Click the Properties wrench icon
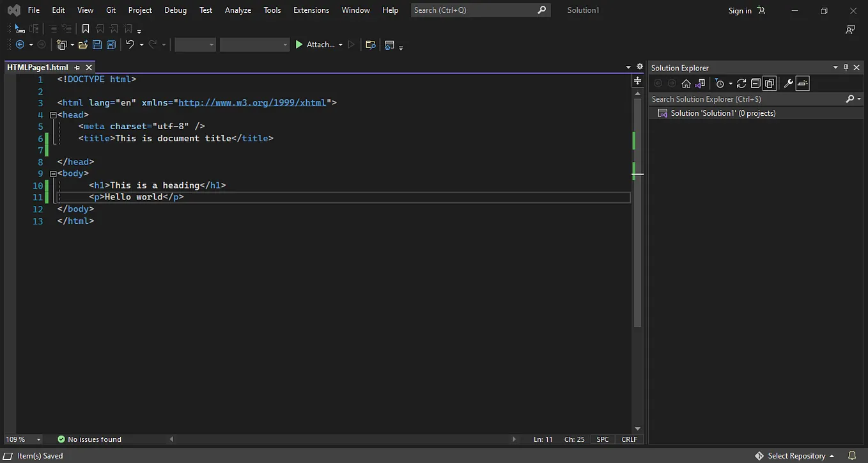Viewport: 868px width, 463px height. click(788, 83)
